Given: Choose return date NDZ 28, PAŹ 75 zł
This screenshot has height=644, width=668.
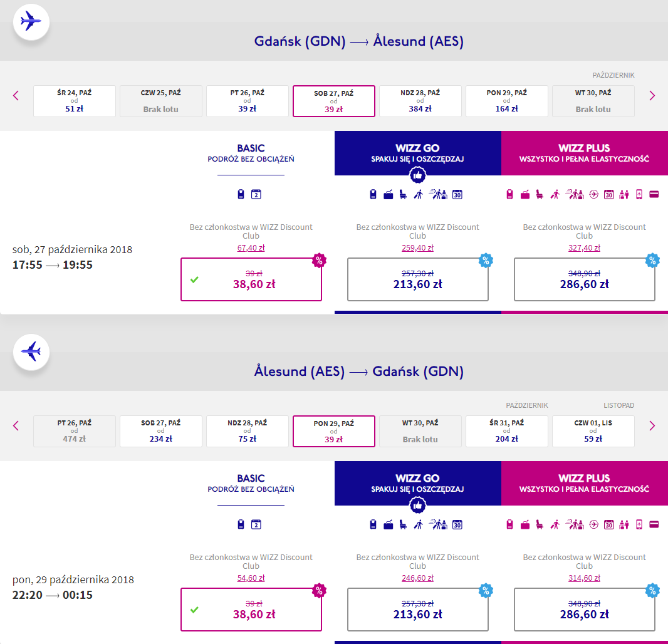Looking at the screenshot, I should (x=248, y=431).
